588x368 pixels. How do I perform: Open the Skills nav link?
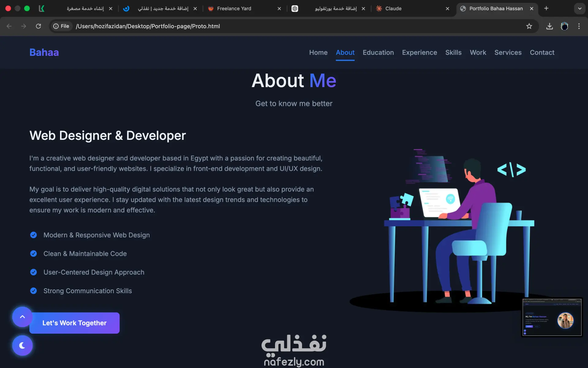point(453,52)
